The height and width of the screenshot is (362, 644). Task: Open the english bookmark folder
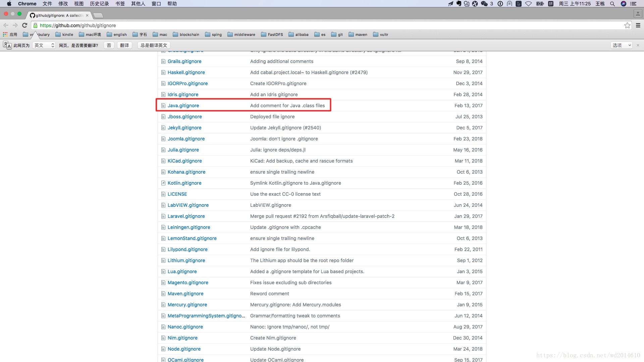(x=117, y=35)
